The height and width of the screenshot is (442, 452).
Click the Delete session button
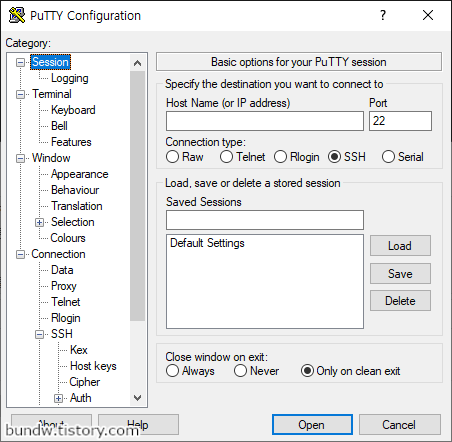click(x=400, y=301)
